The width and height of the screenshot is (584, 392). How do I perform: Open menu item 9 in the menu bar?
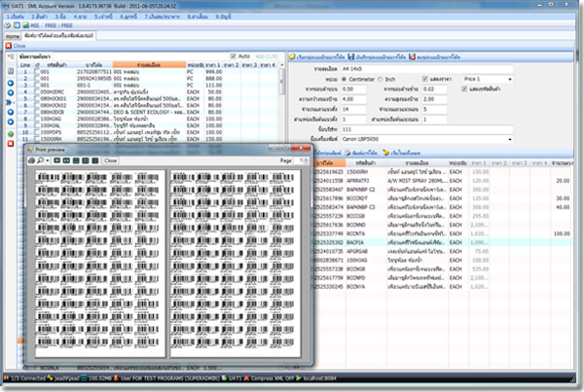tap(223, 17)
